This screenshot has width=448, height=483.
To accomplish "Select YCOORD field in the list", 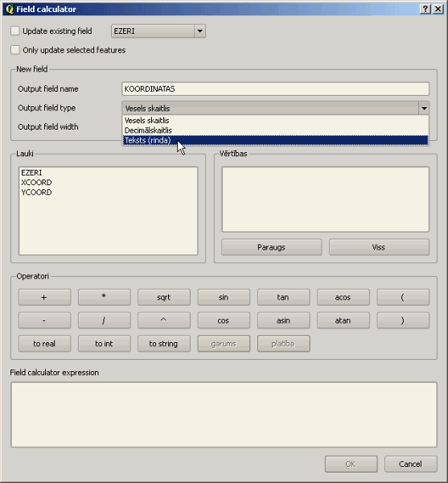I will click(x=36, y=192).
